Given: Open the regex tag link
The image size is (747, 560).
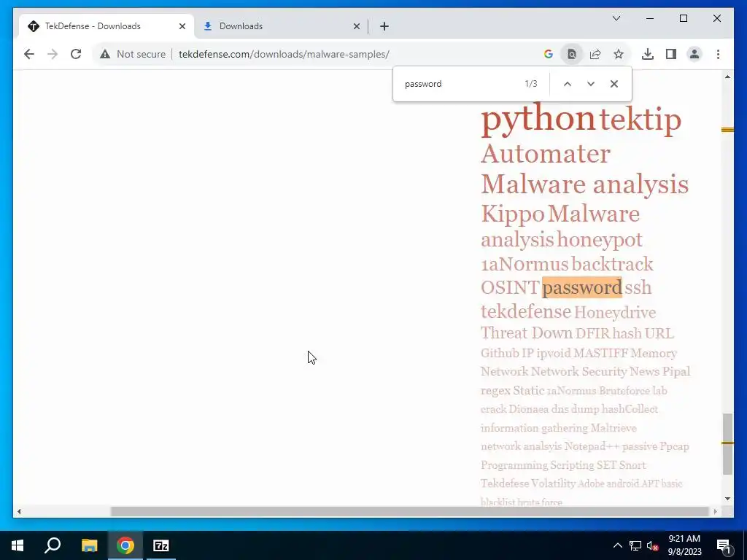Looking at the screenshot, I should 495,391.
